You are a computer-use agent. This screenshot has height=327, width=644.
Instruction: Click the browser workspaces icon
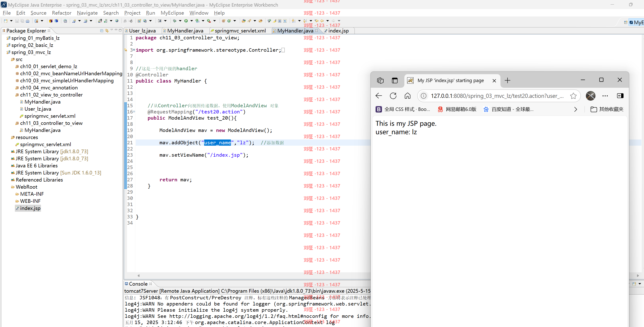380,80
